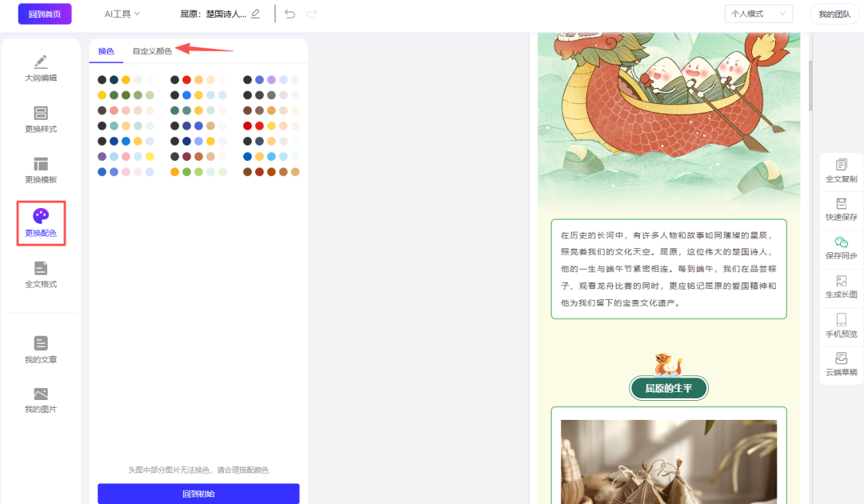Open 手机预览 mobile preview

pos(841,326)
